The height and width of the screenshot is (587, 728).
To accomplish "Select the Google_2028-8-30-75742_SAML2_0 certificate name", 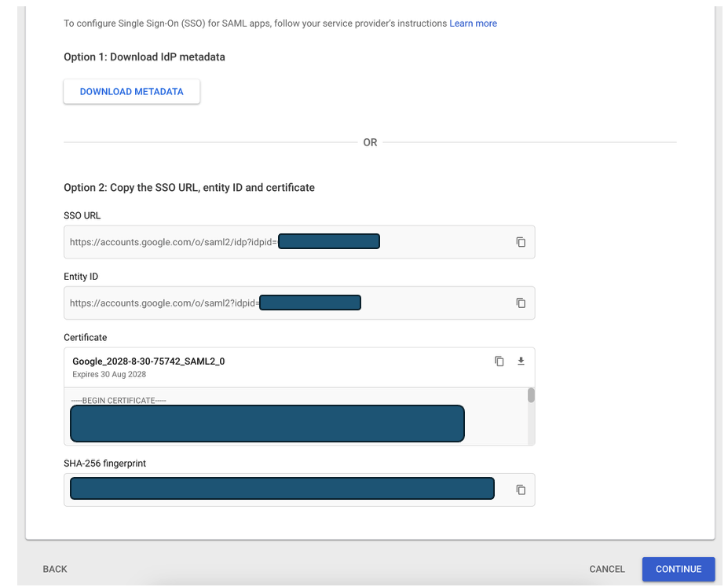I will 148,361.
